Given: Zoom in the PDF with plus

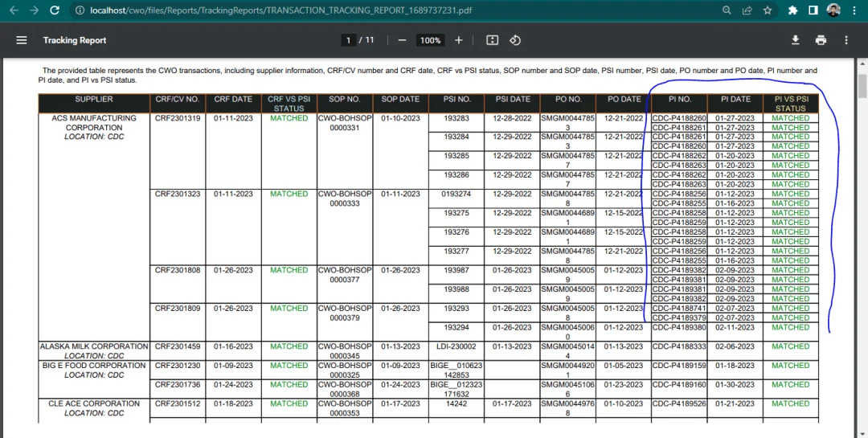Looking at the screenshot, I should click(x=458, y=40).
